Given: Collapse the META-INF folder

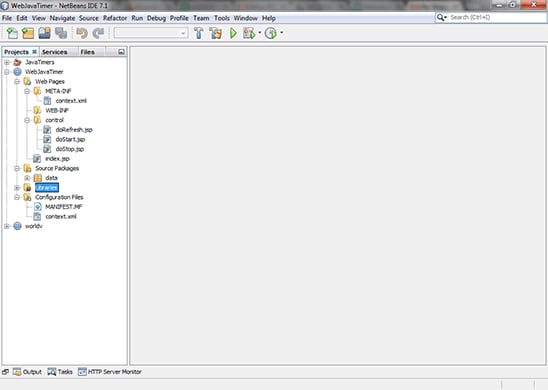Looking at the screenshot, I should click(x=27, y=91).
